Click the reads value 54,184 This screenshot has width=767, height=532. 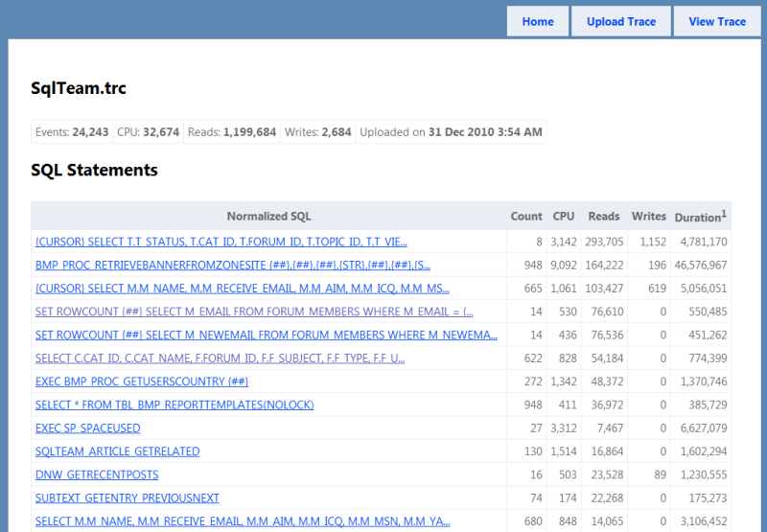607,359
